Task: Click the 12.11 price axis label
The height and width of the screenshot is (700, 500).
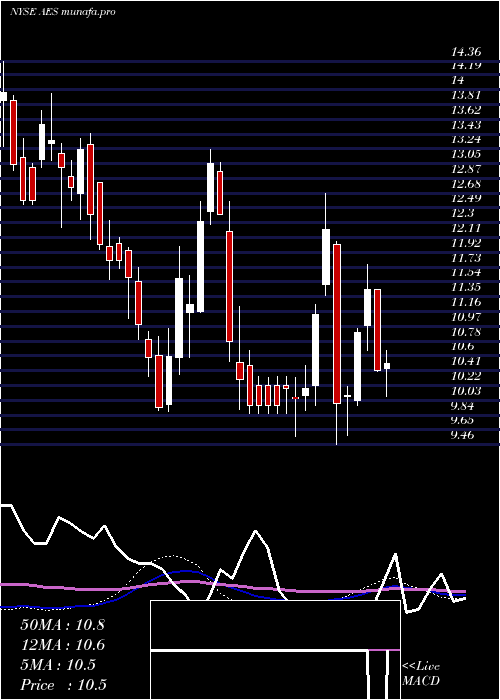Action: coord(466,228)
